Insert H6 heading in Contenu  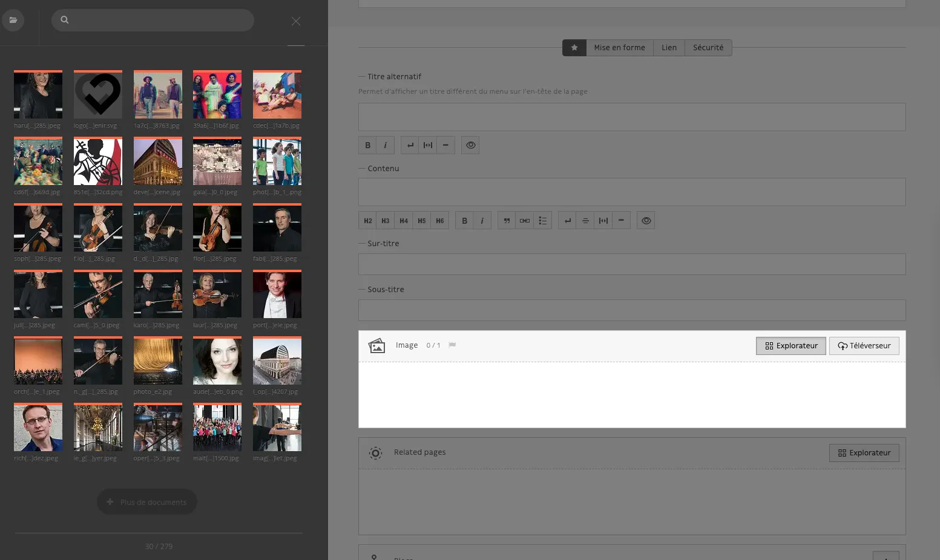(440, 221)
